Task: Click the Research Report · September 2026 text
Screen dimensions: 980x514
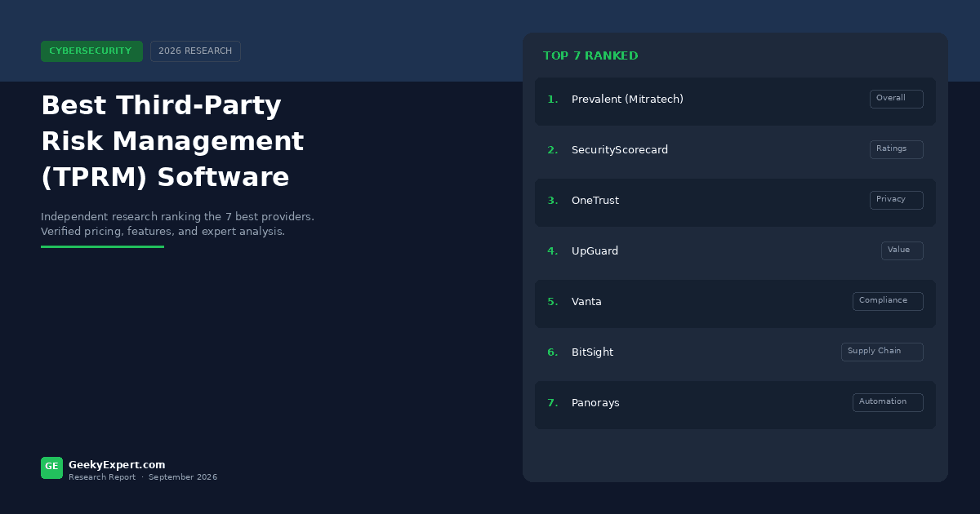Action: [x=143, y=477]
